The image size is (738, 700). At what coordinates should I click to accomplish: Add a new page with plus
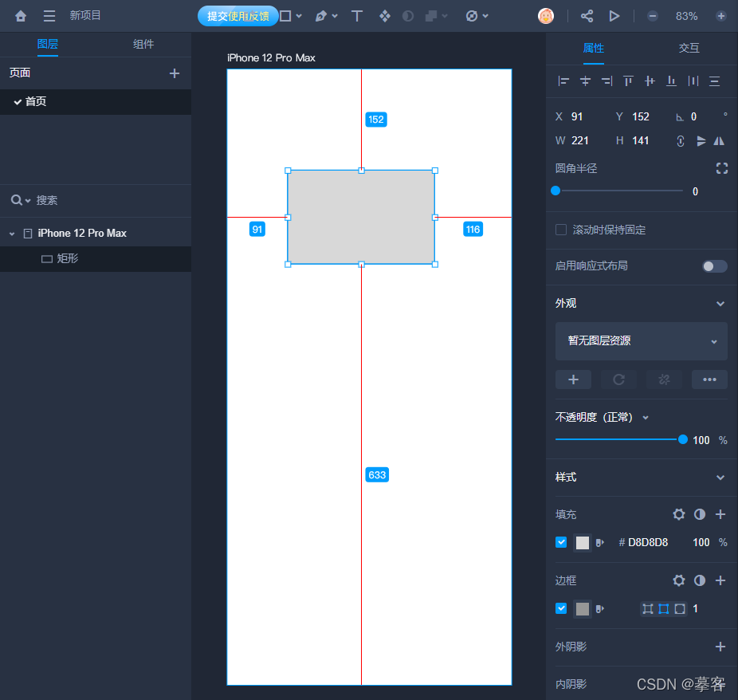[x=175, y=73]
